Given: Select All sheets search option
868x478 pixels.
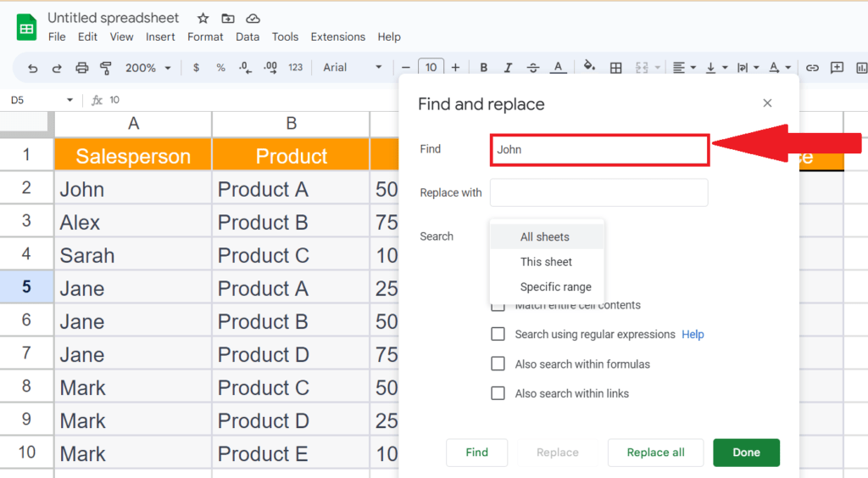Looking at the screenshot, I should [547, 236].
